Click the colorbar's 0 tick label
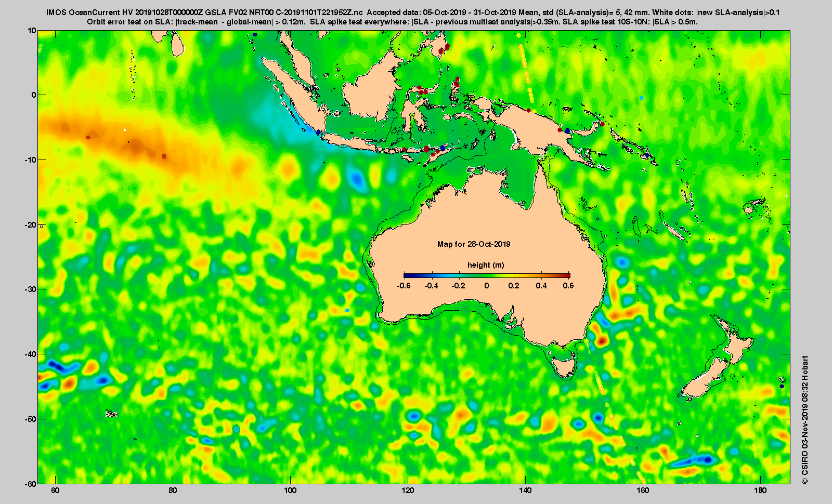 487,286
